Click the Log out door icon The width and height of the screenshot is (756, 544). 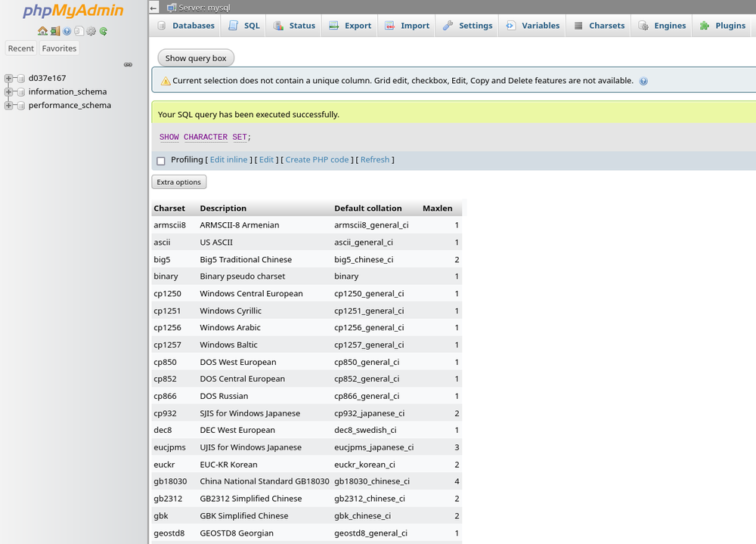click(x=55, y=31)
